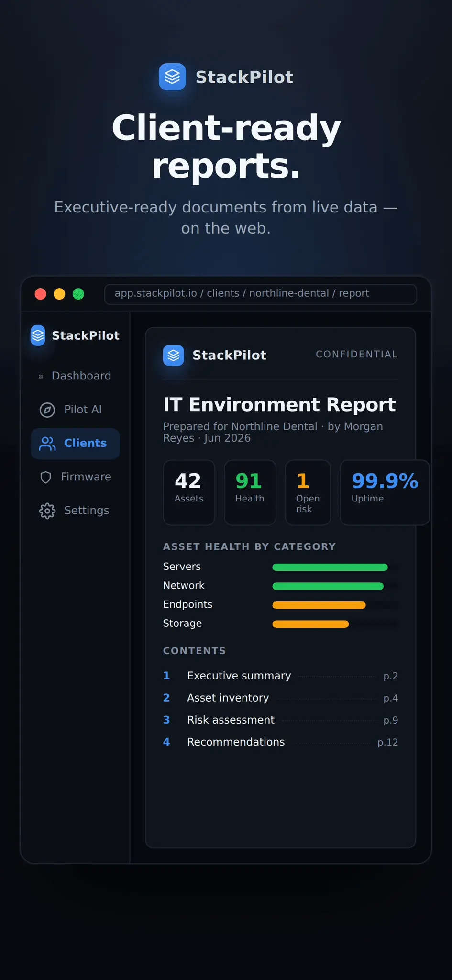
Task: Click the Settings gear icon
Action: (x=47, y=511)
